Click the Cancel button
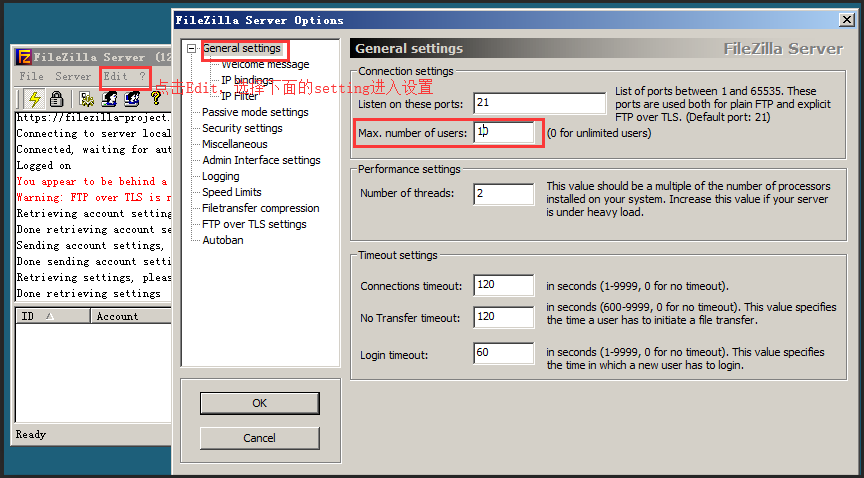The height and width of the screenshot is (478, 864). pos(260,438)
